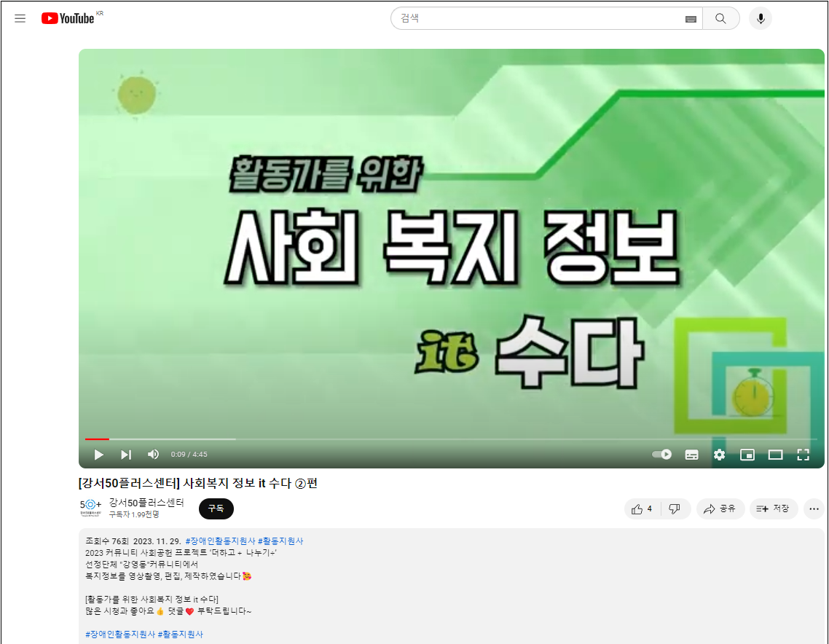Activate miniplayer mode
The image size is (829, 644).
pyautogui.click(x=747, y=455)
